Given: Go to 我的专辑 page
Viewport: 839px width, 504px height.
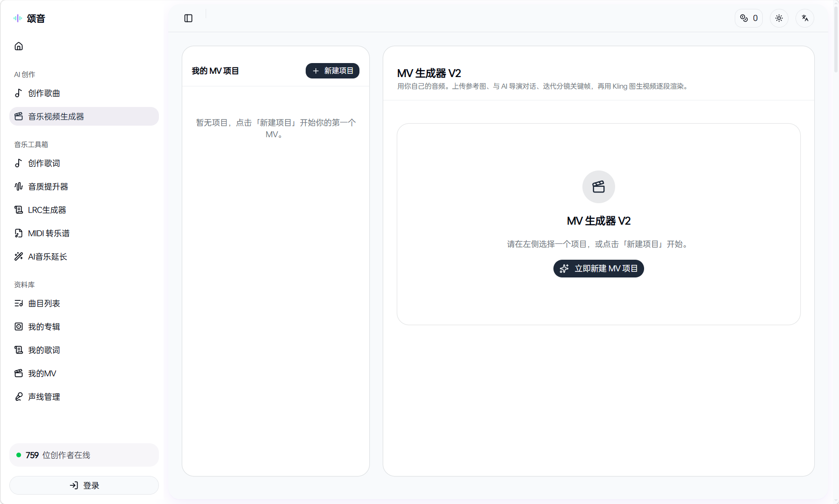Looking at the screenshot, I should [84, 327].
